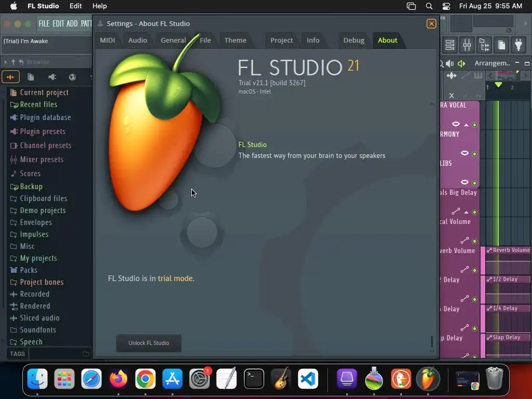Image resolution: width=532 pixels, height=399 pixels.
Task: Collapse Big Delay track group triangle
Action: tap(467, 212)
